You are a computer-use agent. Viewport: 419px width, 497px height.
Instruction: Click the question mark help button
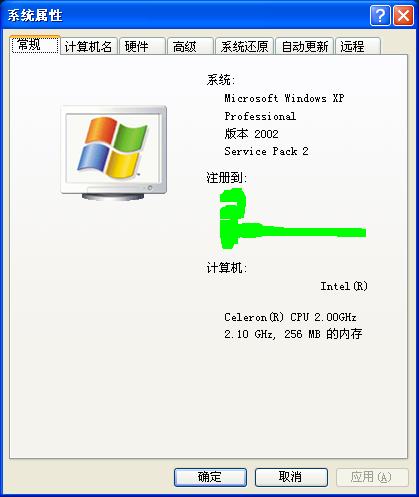pos(380,15)
